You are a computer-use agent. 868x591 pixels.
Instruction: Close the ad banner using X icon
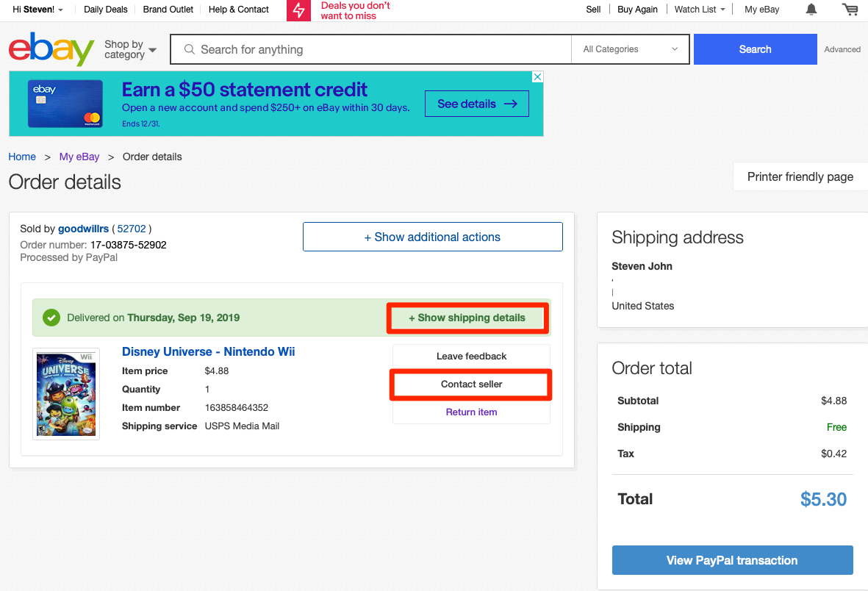click(x=537, y=77)
